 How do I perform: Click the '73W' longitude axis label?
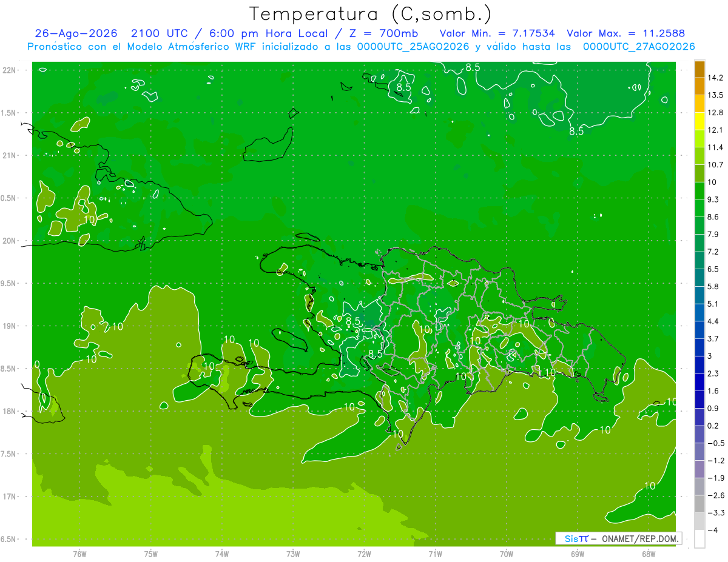click(293, 554)
